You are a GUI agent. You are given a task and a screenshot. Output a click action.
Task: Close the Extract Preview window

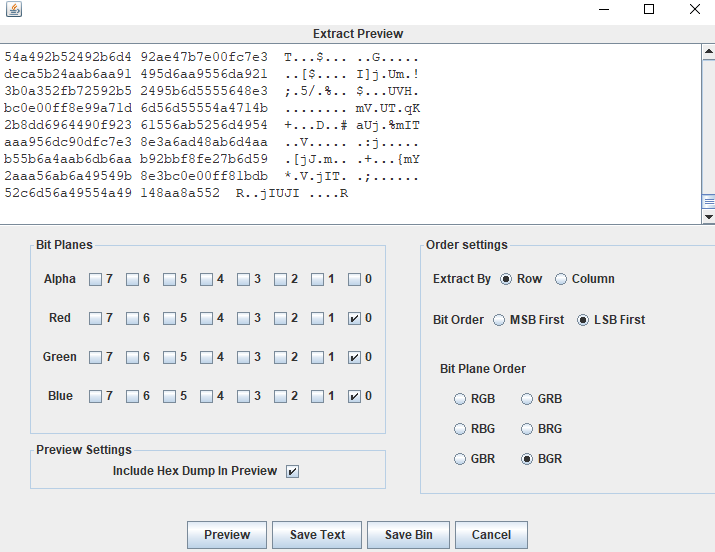[694, 9]
